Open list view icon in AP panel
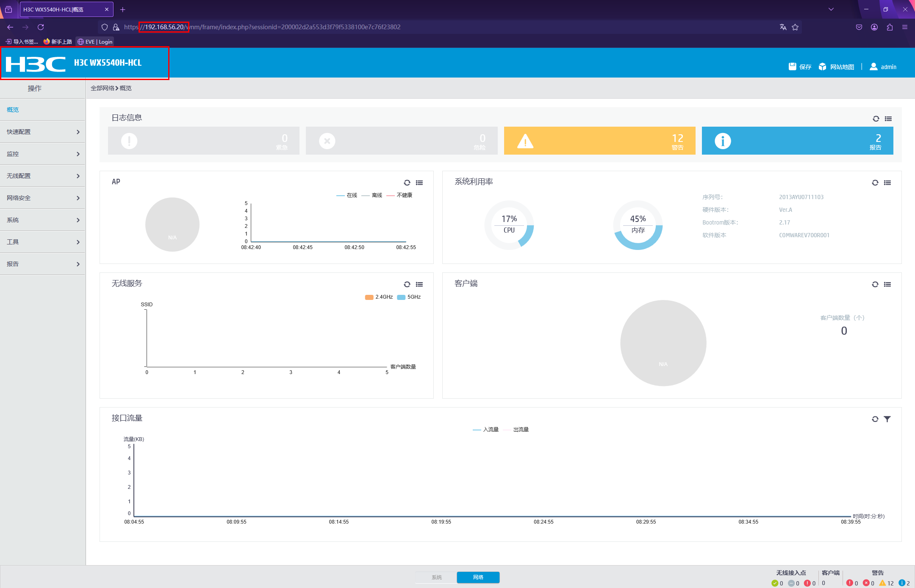Screen dimensions: 915x588 pos(419,183)
